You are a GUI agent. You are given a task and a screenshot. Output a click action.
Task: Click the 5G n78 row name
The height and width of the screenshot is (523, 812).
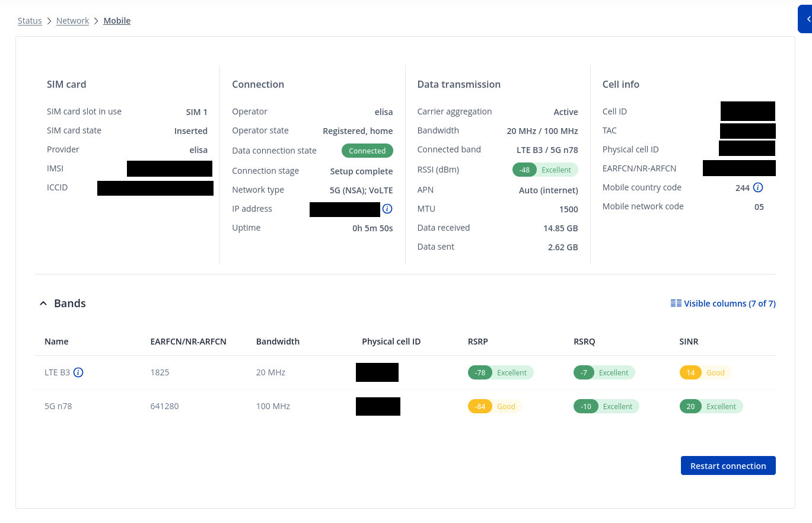coord(58,406)
